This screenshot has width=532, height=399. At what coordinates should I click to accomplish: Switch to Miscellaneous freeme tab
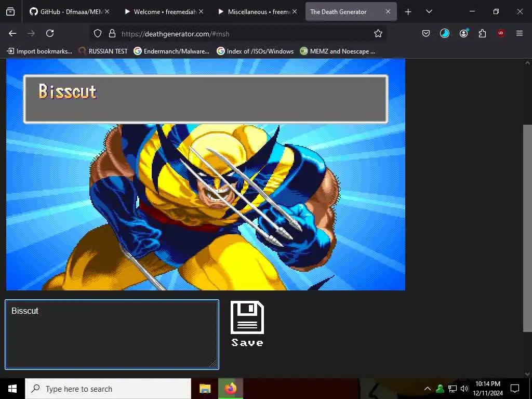[258, 12]
